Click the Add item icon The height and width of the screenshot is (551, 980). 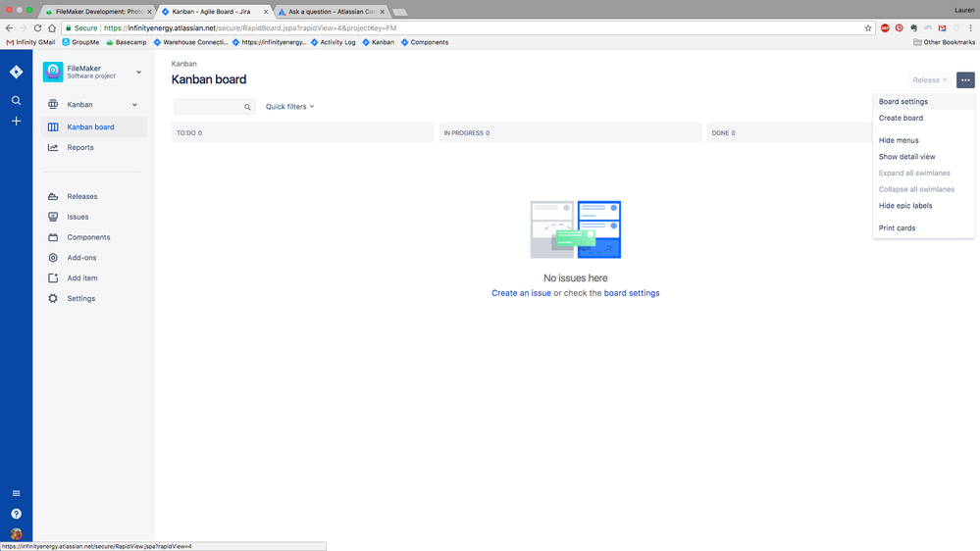(53, 278)
